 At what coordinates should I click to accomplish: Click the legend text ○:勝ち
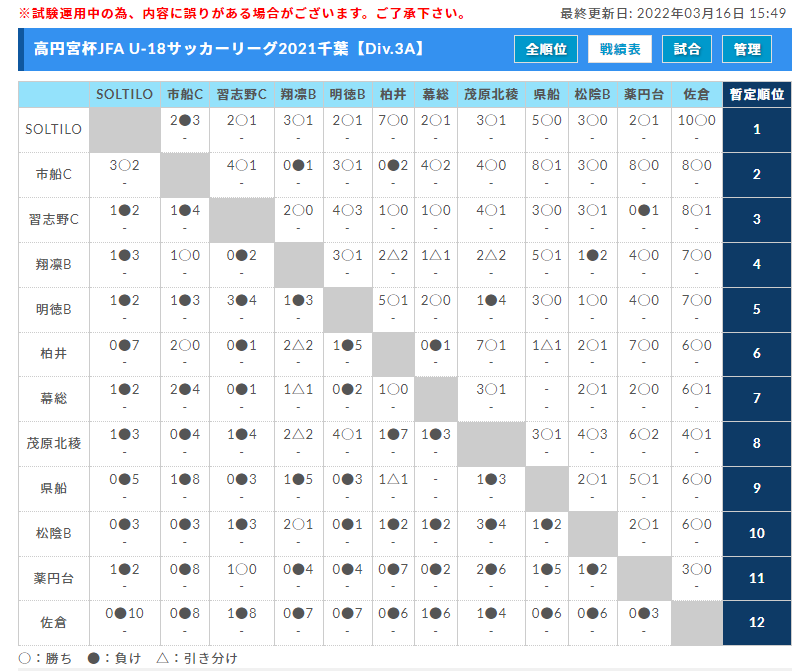45,658
